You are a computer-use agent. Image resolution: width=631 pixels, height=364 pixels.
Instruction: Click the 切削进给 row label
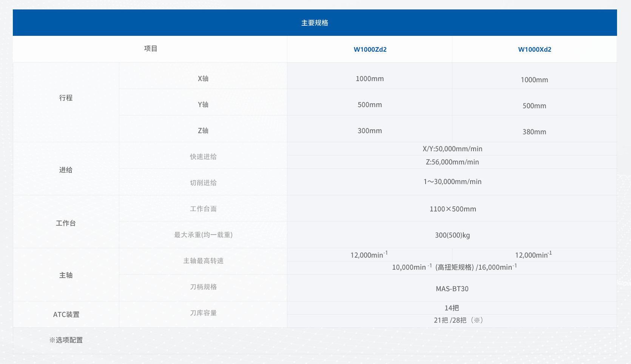pos(203,183)
